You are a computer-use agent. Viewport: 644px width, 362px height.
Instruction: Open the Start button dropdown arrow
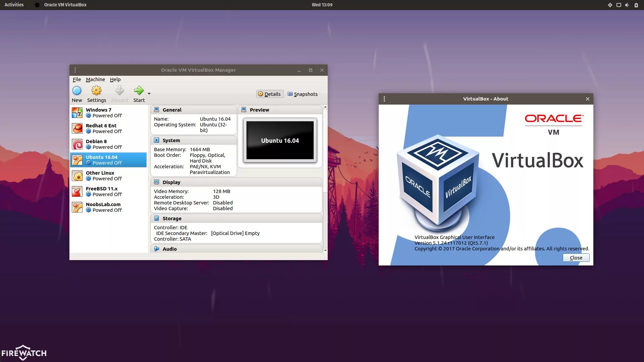149,94
